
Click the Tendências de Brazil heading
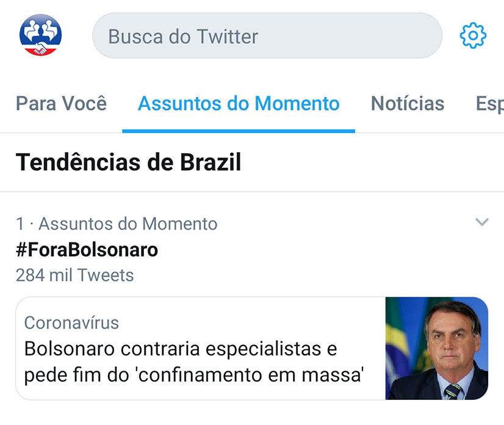coord(128,162)
